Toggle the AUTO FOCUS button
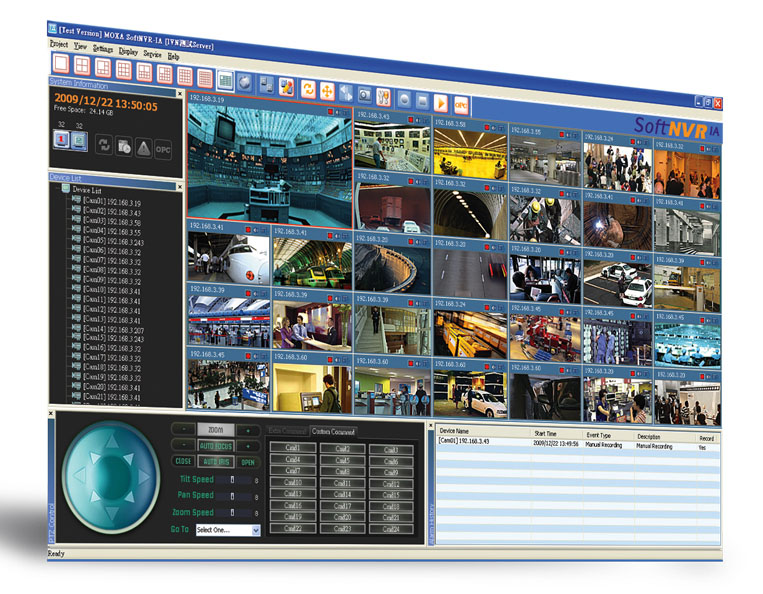This screenshot has width=763, height=594. [x=216, y=446]
